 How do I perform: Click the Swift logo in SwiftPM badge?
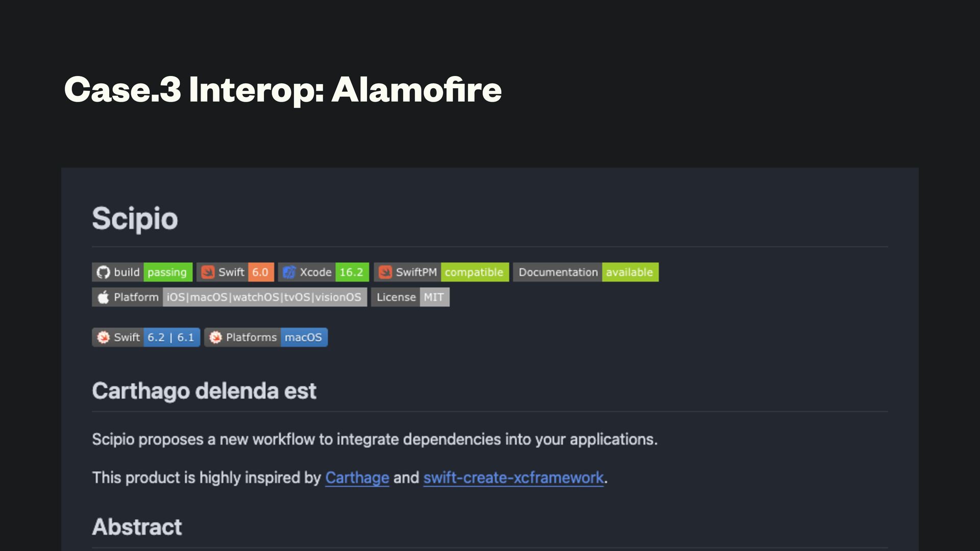385,272
